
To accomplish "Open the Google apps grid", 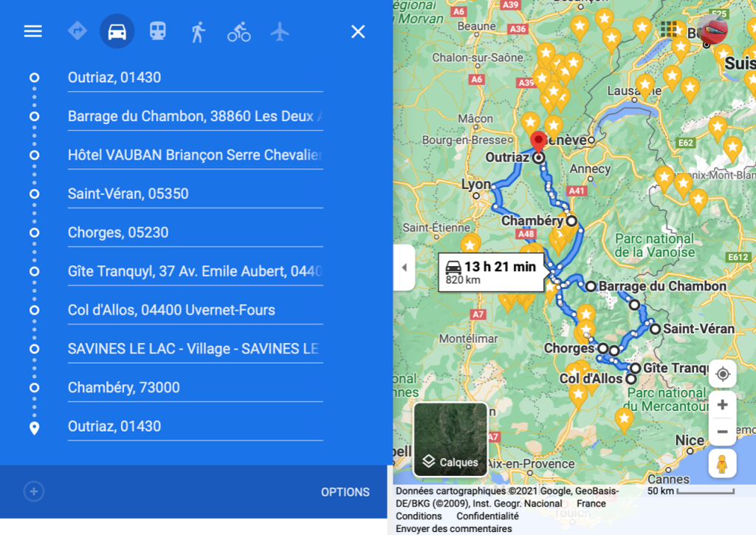I will pyautogui.click(x=669, y=30).
